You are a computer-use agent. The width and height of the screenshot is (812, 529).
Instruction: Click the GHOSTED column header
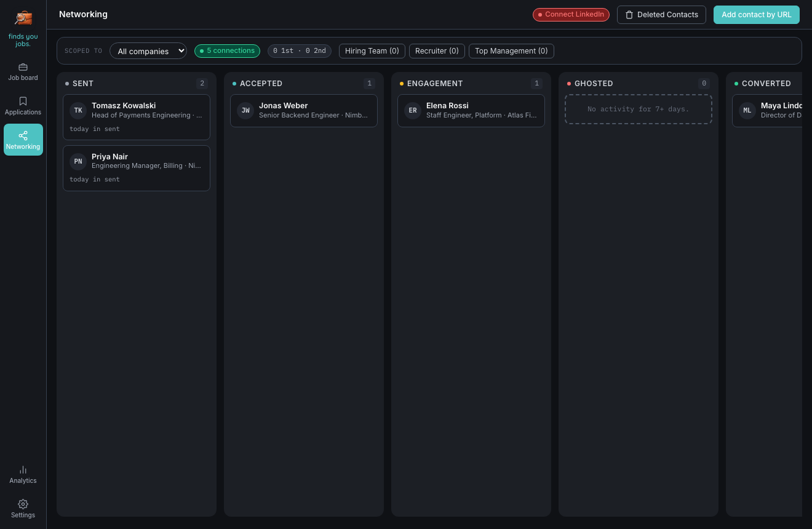(x=594, y=84)
